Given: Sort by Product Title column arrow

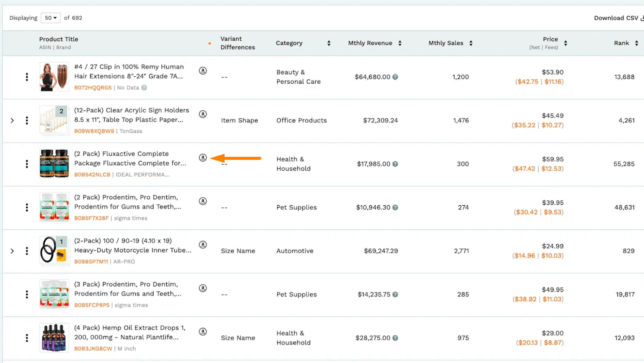Looking at the screenshot, I should (209, 43).
